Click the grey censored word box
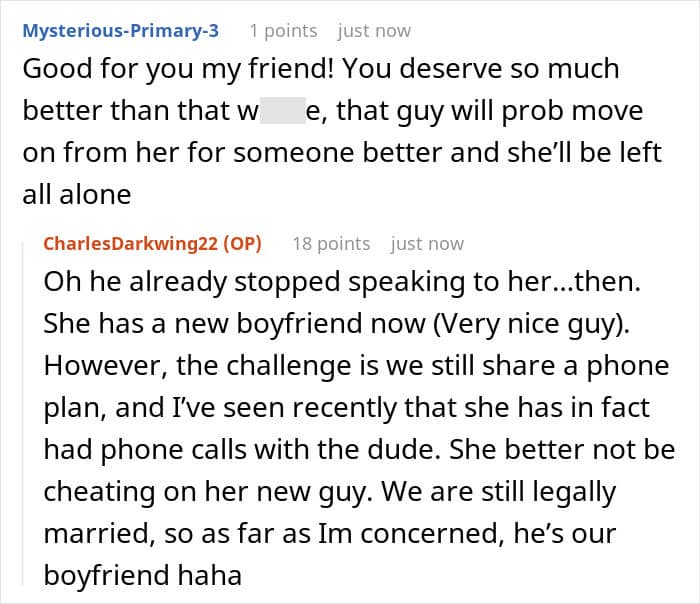This screenshot has width=700, height=604. pyautogui.click(x=282, y=110)
